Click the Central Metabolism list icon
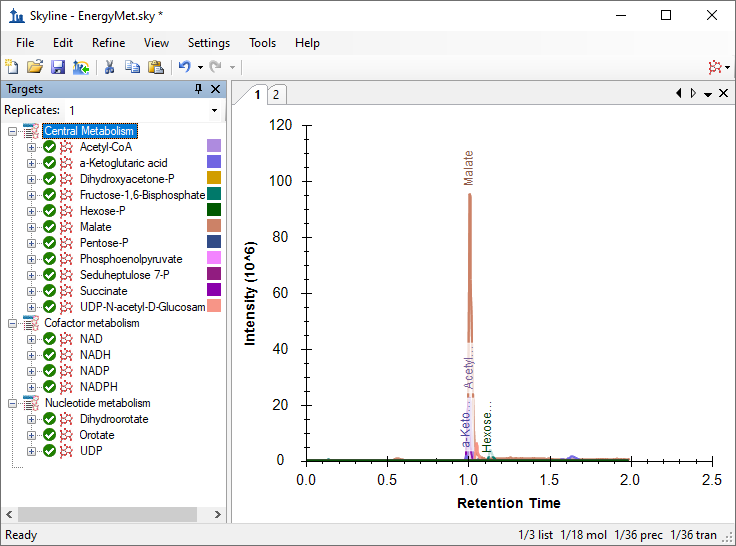Viewport: 736px width, 546px height. [x=31, y=131]
